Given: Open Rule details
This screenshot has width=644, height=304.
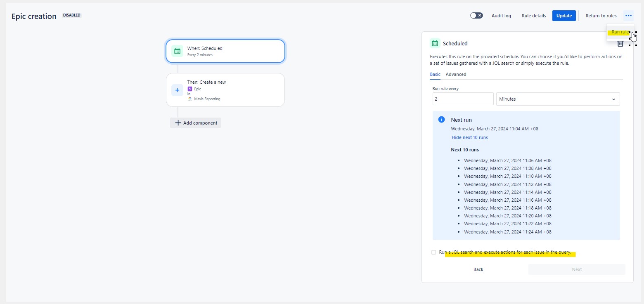Looking at the screenshot, I should coord(534,16).
